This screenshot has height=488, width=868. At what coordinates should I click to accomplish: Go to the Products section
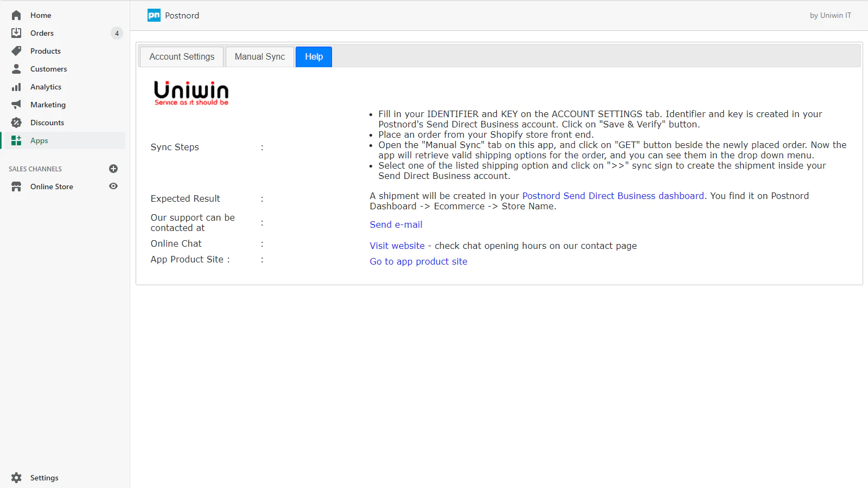pyautogui.click(x=46, y=51)
